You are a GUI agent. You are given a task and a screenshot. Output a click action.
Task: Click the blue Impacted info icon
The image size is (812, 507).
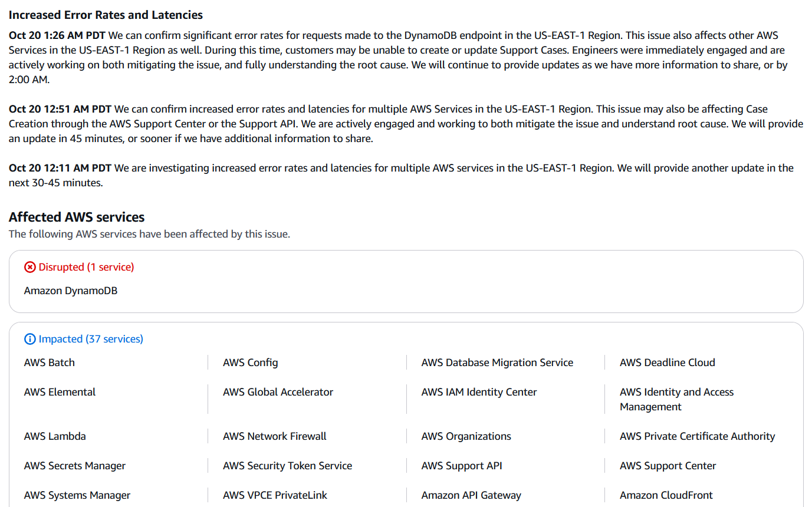pyautogui.click(x=30, y=339)
